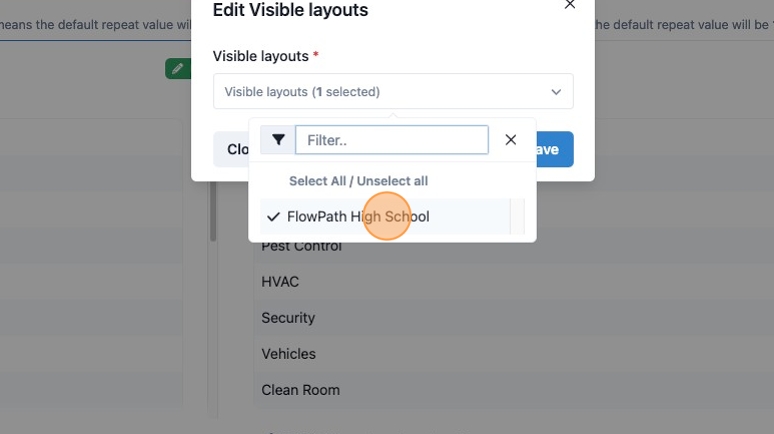Select the HVAC list item
This screenshot has width=774, height=434.
(x=280, y=282)
